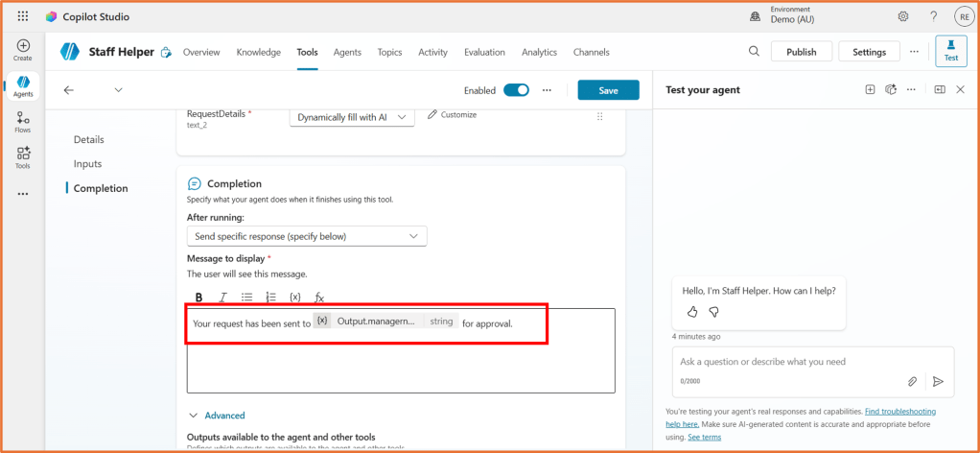Toggle the Enabled switch off

point(516,90)
